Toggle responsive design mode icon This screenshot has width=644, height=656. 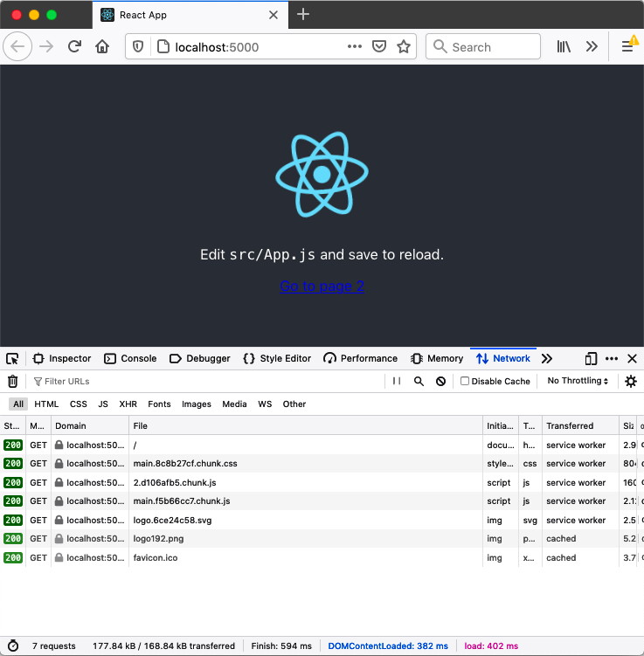click(x=591, y=359)
